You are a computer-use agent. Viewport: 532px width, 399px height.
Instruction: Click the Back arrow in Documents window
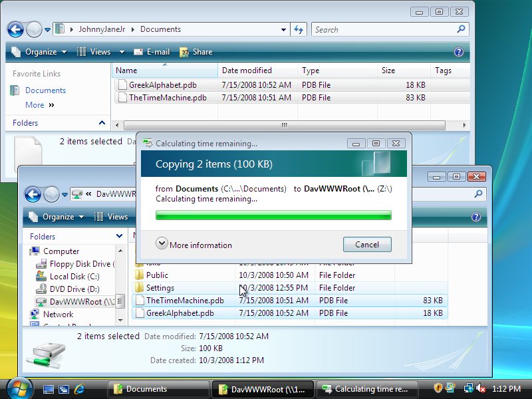[16, 29]
